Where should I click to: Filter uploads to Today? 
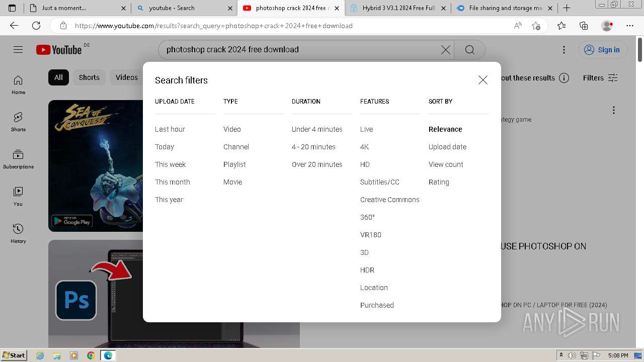[165, 147]
